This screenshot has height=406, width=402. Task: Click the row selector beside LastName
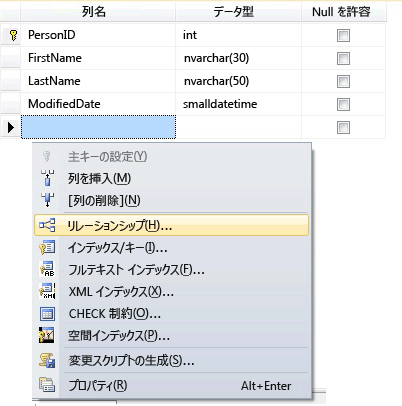[x=10, y=81]
